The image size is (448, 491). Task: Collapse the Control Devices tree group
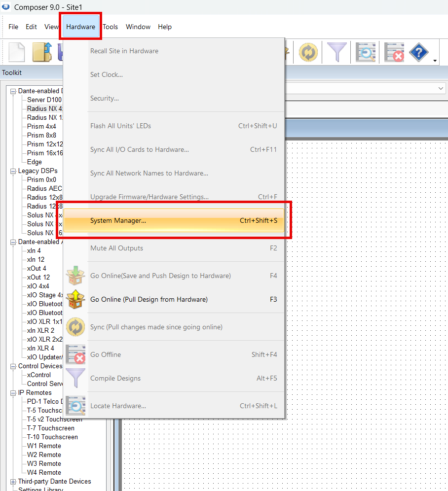click(13, 367)
